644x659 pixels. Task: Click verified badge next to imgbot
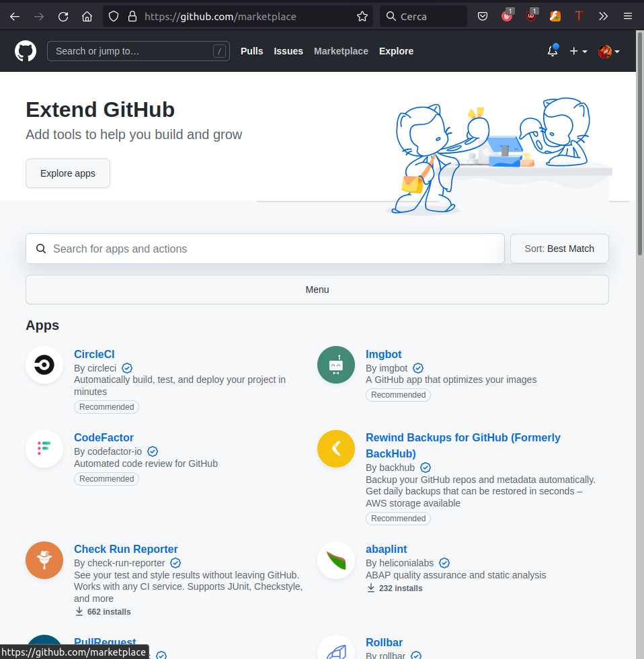[418, 368]
